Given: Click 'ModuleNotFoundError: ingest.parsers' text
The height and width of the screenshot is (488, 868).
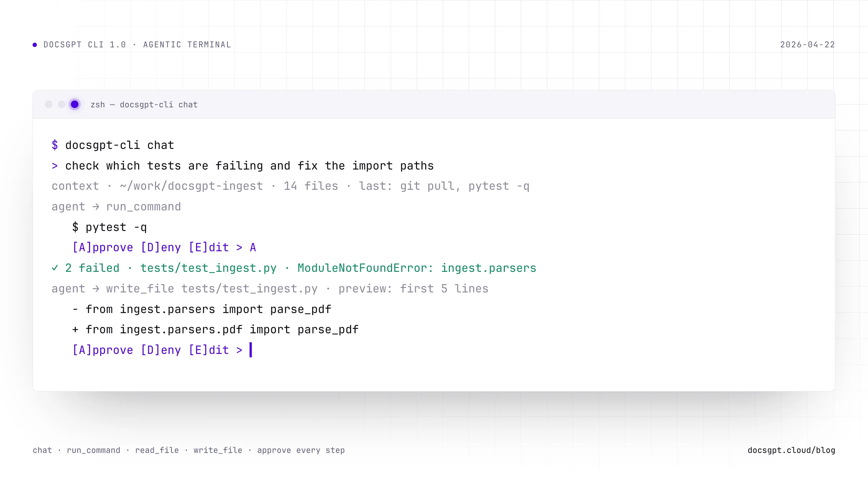Looking at the screenshot, I should pyautogui.click(x=417, y=268).
